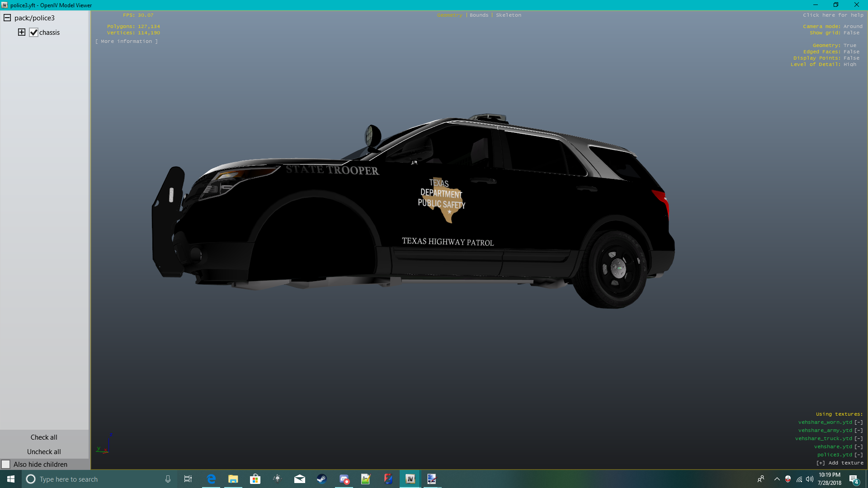
Task: Click the Add texture plus icon
Action: pyautogui.click(x=820, y=463)
